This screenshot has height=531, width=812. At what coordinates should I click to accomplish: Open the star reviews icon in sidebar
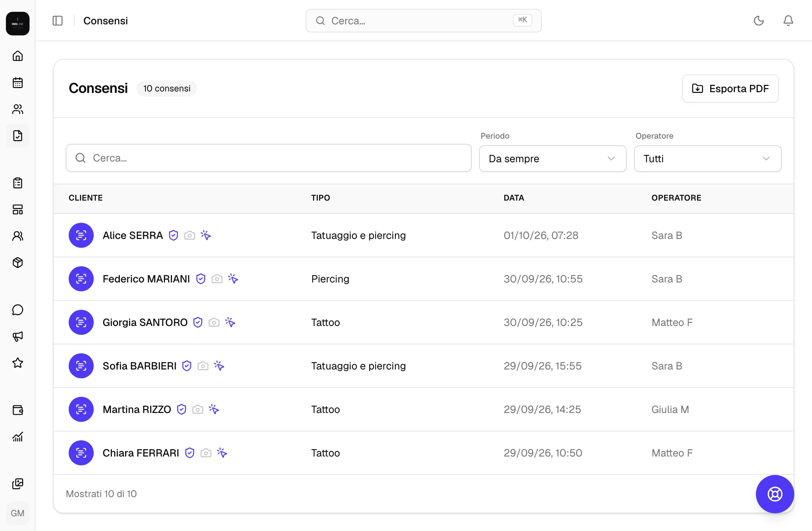click(x=18, y=363)
